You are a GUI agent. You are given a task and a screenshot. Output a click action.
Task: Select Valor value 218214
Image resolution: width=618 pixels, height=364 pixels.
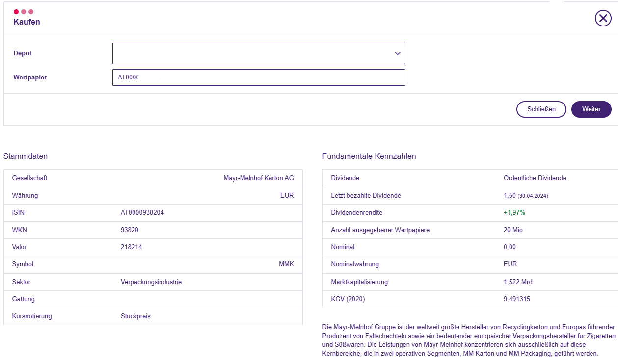[x=132, y=247]
